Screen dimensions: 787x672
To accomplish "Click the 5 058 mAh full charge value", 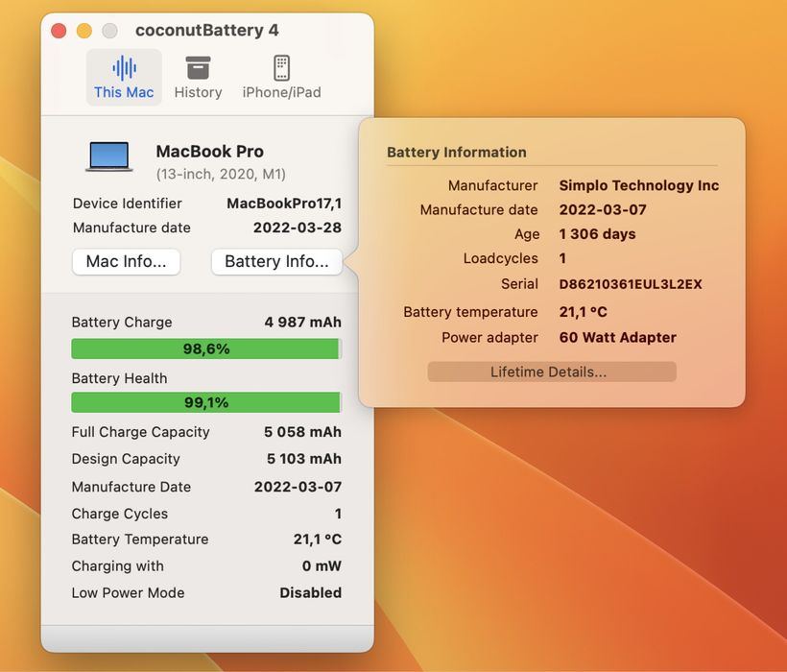I will (x=302, y=432).
